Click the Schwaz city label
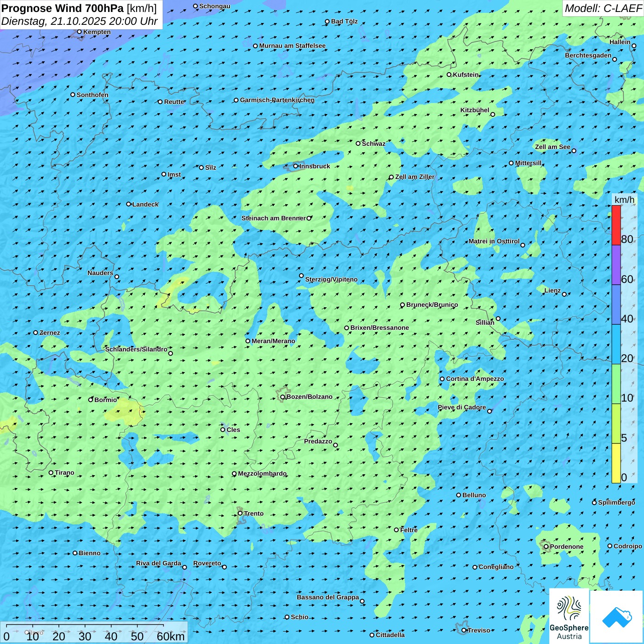The height and width of the screenshot is (644, 644). pyautogui.click(x=374, y=144)
